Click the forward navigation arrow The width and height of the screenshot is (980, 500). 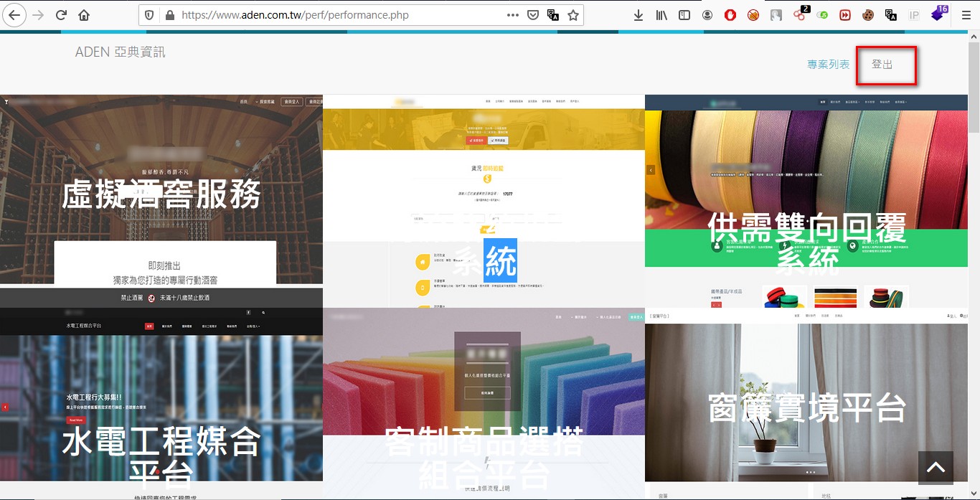(x=38, y=15)
